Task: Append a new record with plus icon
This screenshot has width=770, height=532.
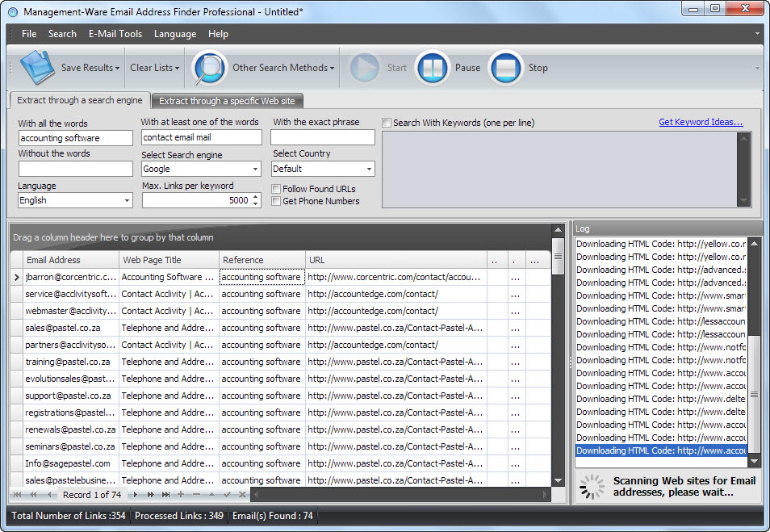Action: point(181,495)
